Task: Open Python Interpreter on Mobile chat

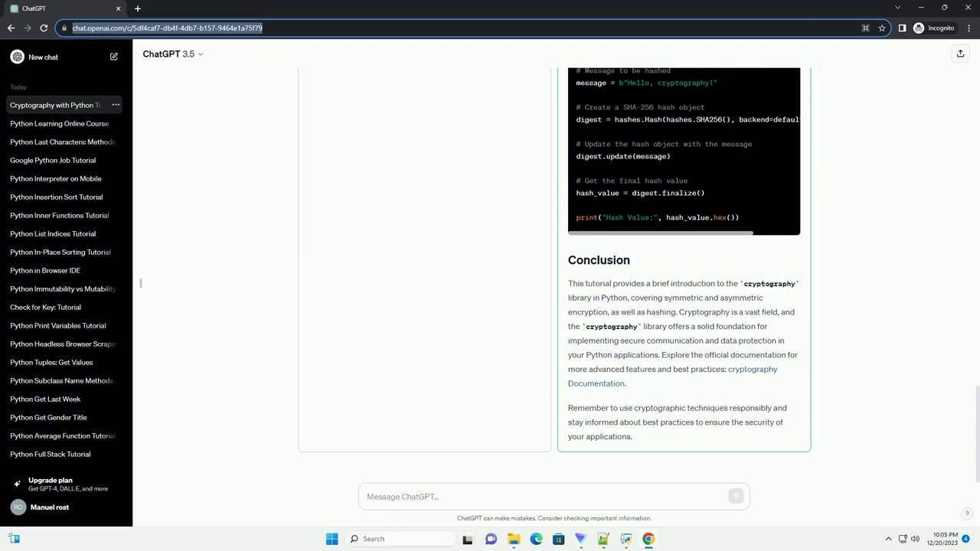Action: click(x=55, y=178)
